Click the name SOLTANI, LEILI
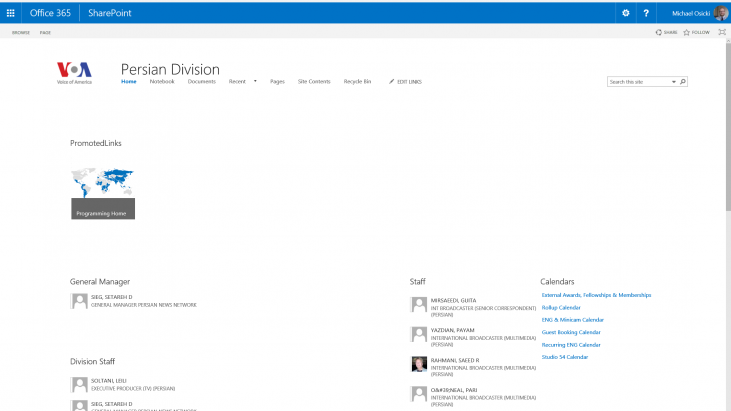The height and width of the screenshot is (411, 731). (108, 381)
